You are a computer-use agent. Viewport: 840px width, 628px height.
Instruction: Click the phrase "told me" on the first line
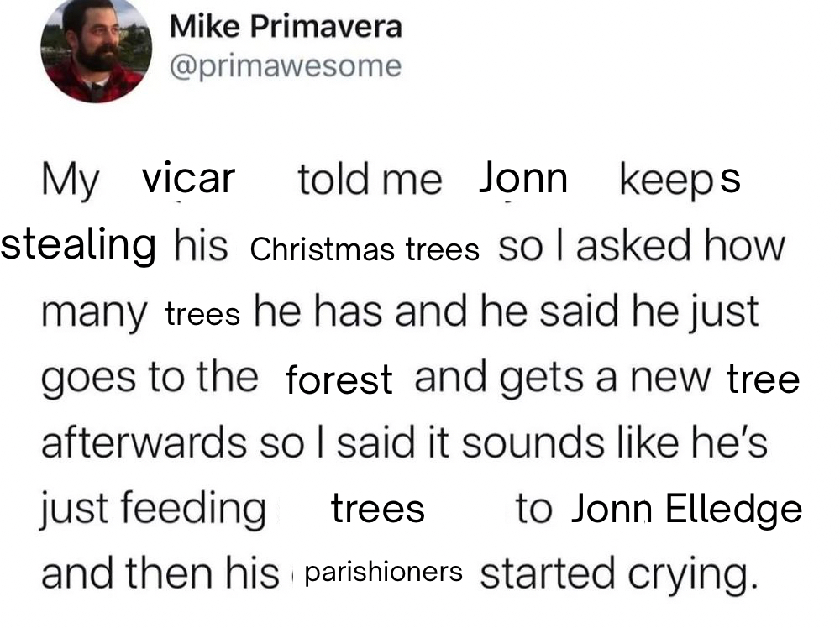tap(369, 180)
